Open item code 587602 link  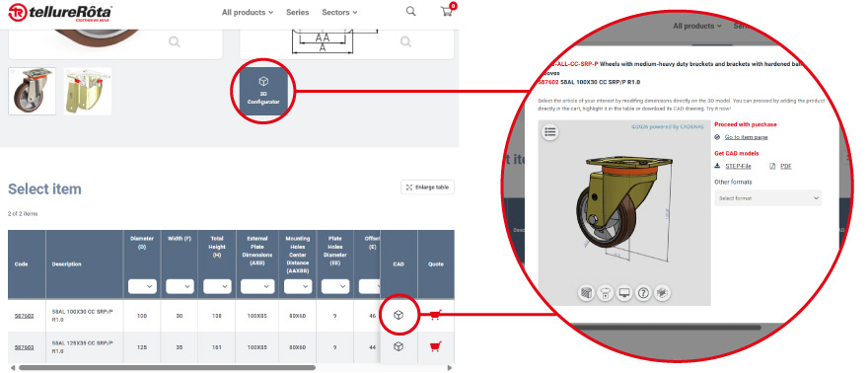coord(24,316)
